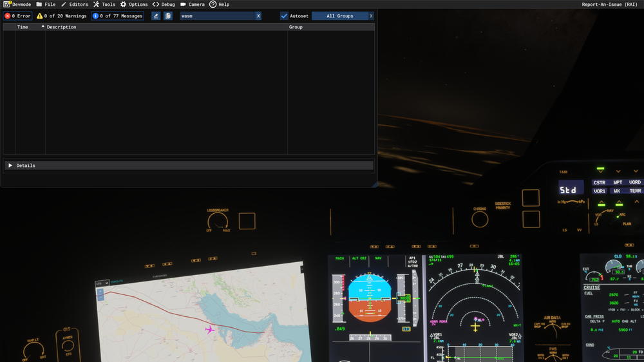Open the All Groups dropdown

click(339, 16)
